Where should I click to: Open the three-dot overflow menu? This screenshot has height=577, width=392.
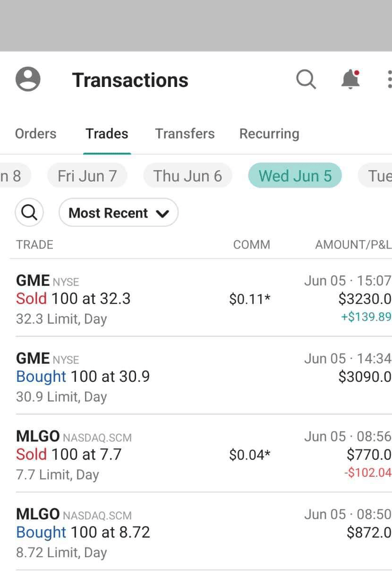[x=389, y=79]
